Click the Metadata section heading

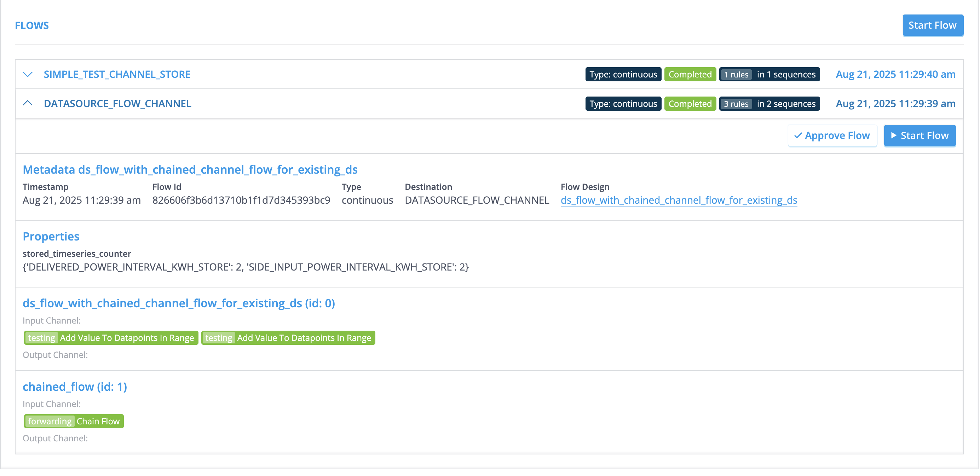coord(190,169)
